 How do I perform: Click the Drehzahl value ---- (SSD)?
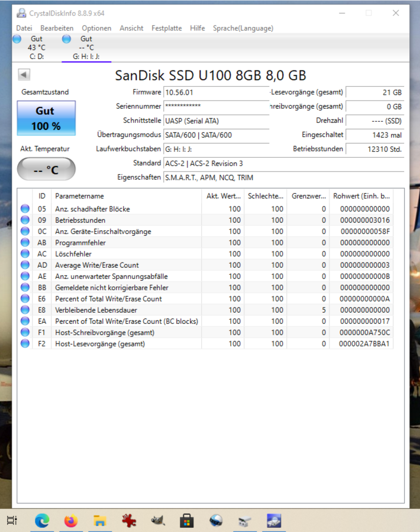375,121
